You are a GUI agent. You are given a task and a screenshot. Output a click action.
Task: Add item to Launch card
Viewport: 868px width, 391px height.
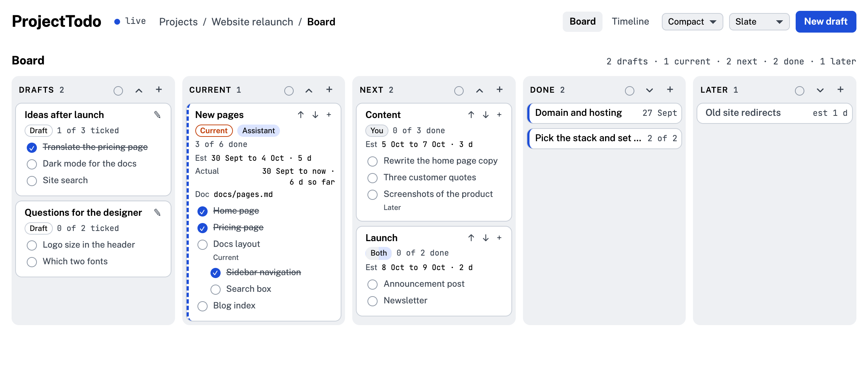[x=499, y=238]
